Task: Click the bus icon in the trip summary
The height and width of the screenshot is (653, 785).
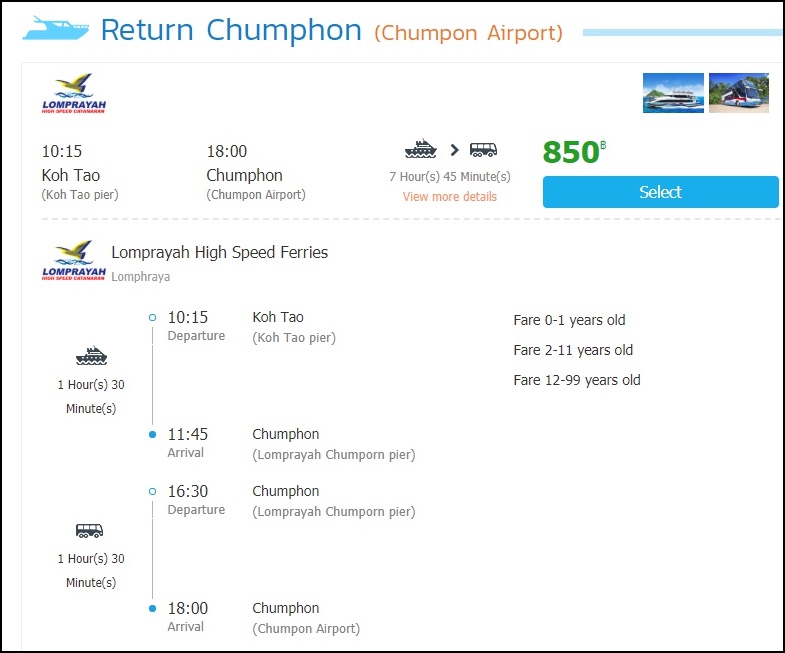Action: click(484, 150)
